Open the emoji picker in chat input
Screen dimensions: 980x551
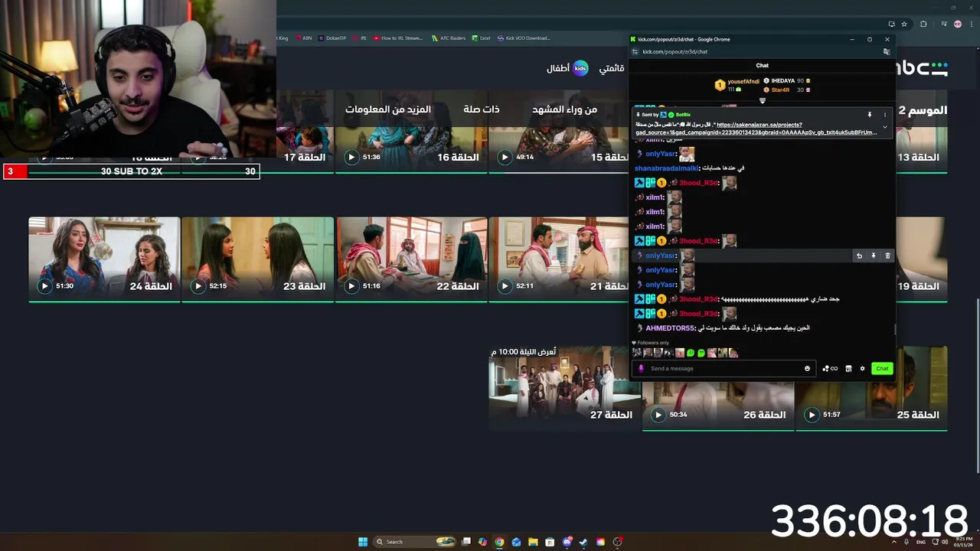(x=807, y=368)
